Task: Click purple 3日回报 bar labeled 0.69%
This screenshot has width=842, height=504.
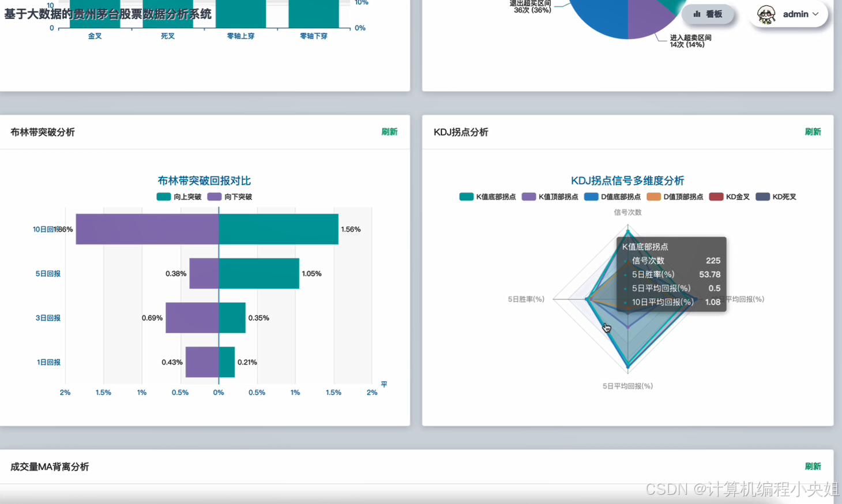Action: click(x=192, y=318)
